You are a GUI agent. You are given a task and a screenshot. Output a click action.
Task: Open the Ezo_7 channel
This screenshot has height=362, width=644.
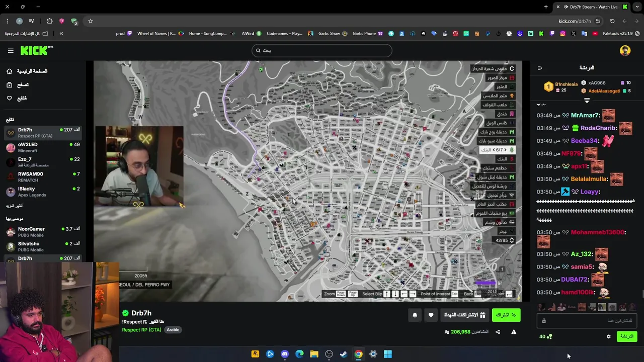coord(43,162)
